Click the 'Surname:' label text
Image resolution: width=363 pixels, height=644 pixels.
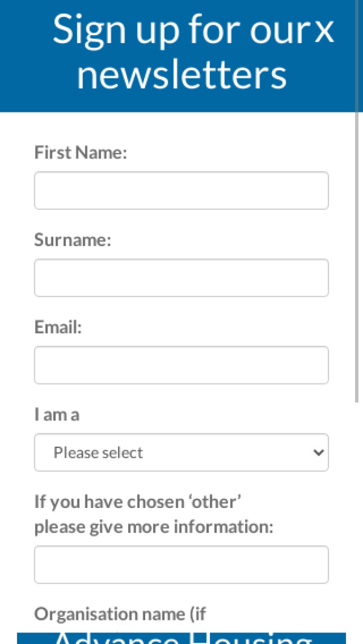pyautogui.click(x=73, y=240)
